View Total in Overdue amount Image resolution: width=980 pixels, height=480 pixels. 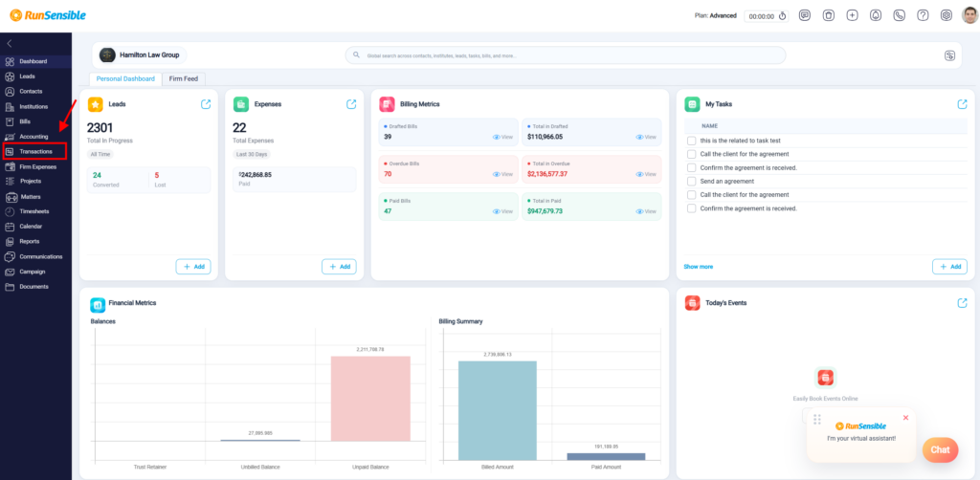pos(646,174)
